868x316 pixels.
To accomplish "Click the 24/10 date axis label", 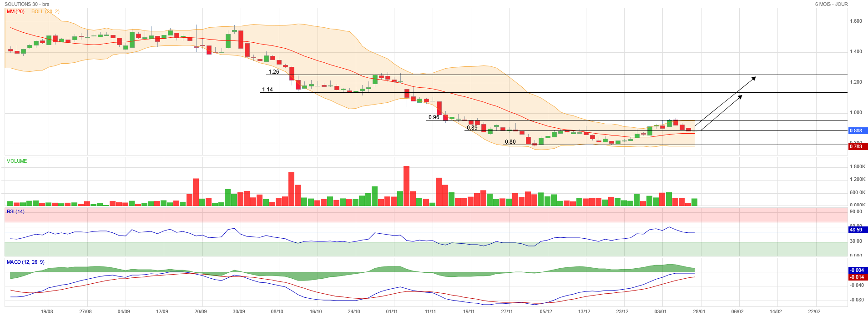I will 354,311.
